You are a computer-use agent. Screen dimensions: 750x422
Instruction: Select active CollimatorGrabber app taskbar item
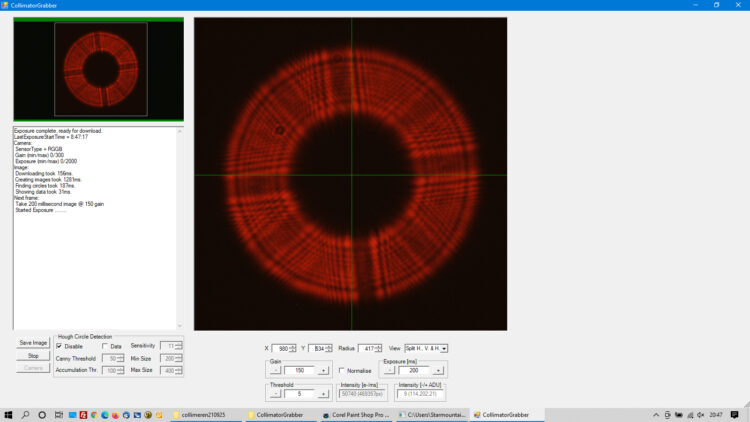click(x=507, y=415)
